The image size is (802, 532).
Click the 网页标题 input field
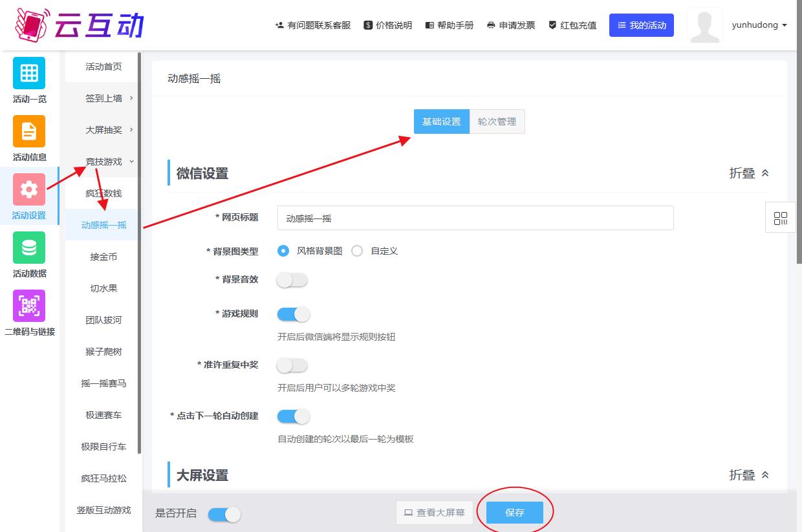[x=475, y=218]
